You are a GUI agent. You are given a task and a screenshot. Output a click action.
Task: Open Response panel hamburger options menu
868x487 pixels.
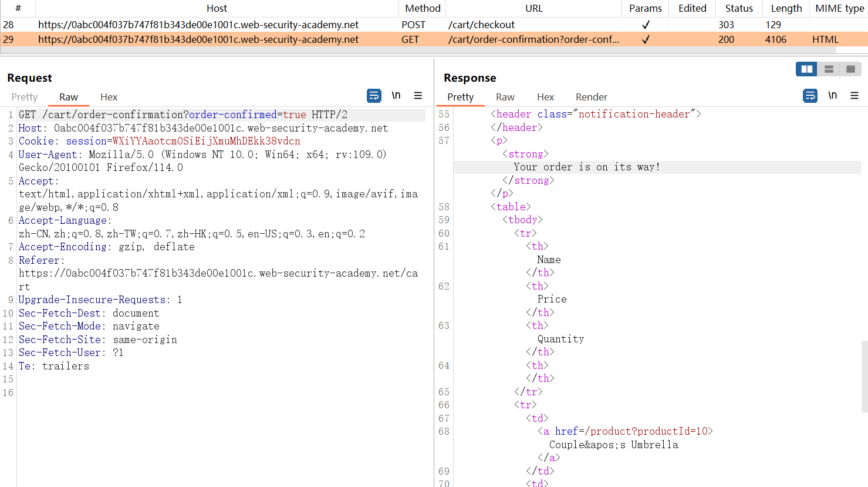[854, 96]
